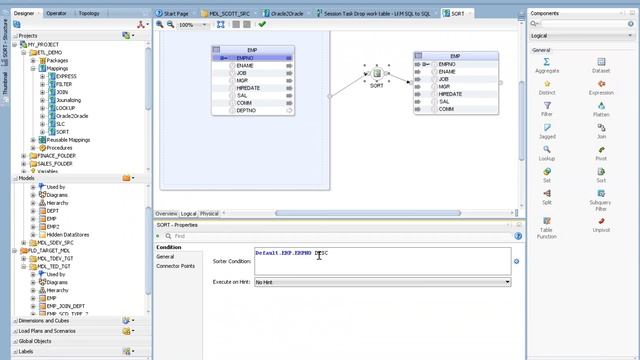Collapse the MY_PROJECT tree node
The width and height of the screenshot is (640, 360).
(15, 44)
